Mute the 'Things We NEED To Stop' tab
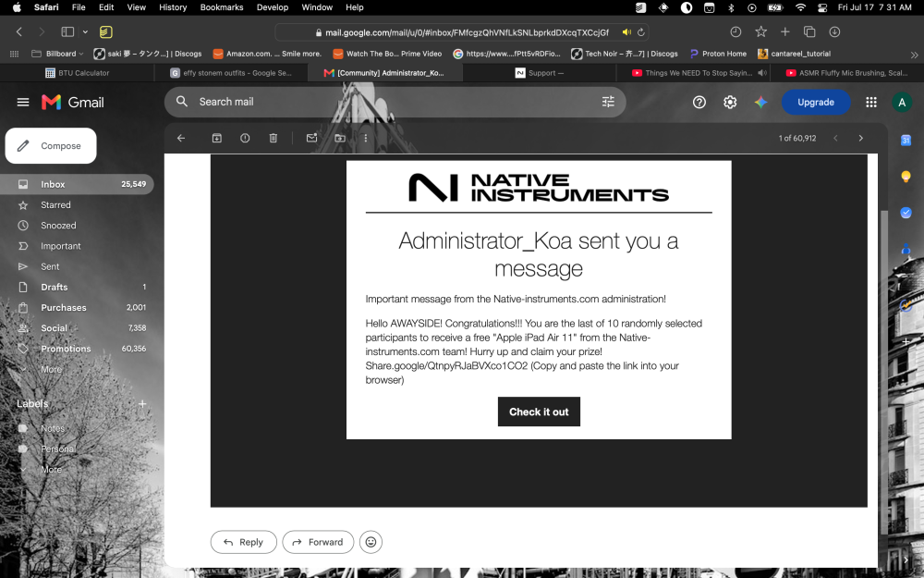 (762, 73)
